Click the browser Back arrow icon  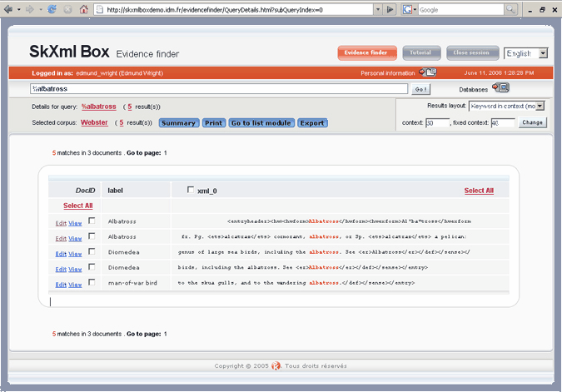7,9
